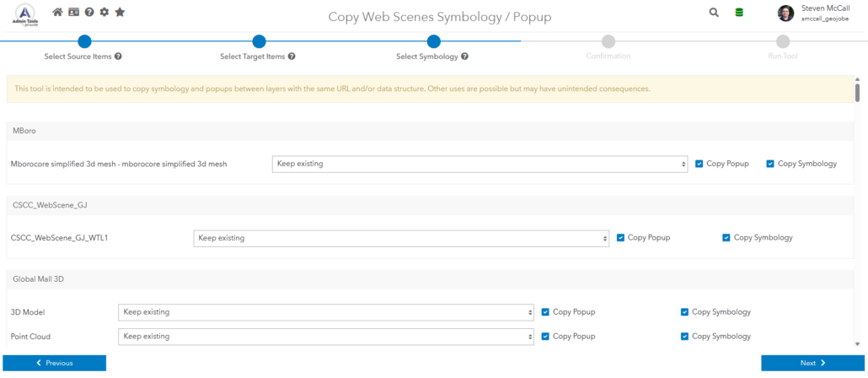The image size is (868, 378).
Task: Jump back to Select Source Items step
Action: pyautogui.click(x=83, y=41)
